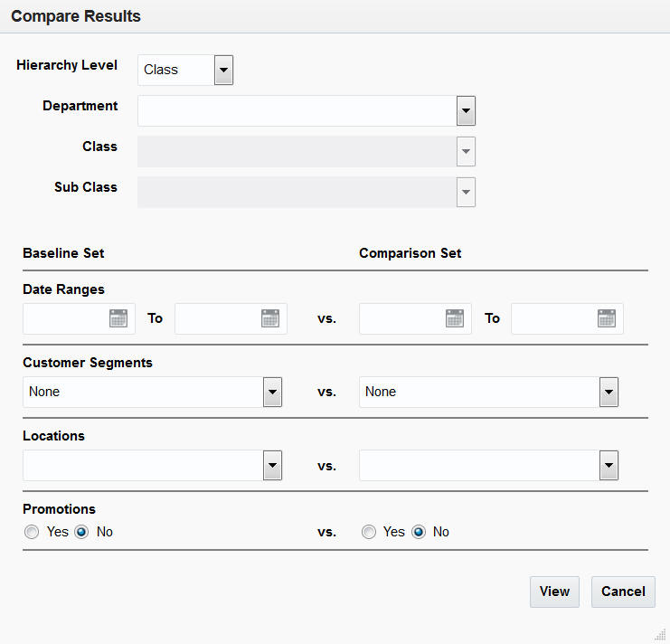This screenshot has width=670, height=644.
Task: Open the Department dropdown list
Action: point(466,111)
